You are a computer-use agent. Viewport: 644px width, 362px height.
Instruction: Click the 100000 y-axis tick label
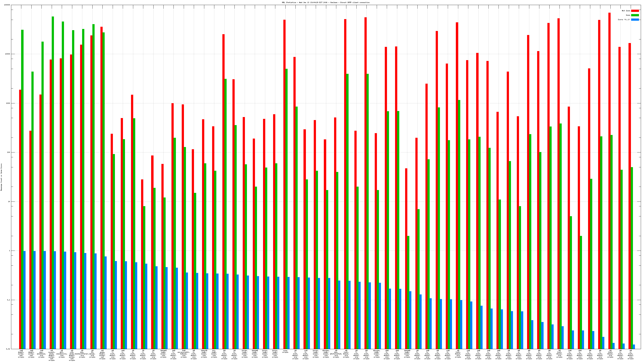click(7, 5)
